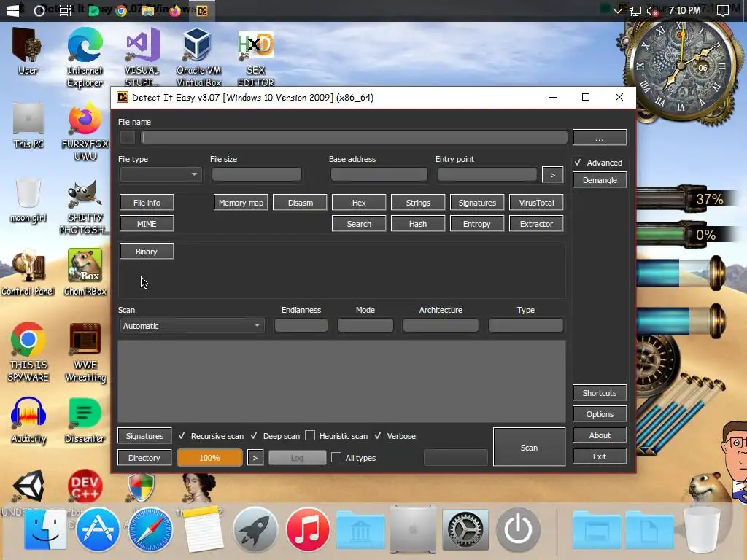Launch the App Store dock icon
This screenshot has height=560, width=747.
pos(98,529)
